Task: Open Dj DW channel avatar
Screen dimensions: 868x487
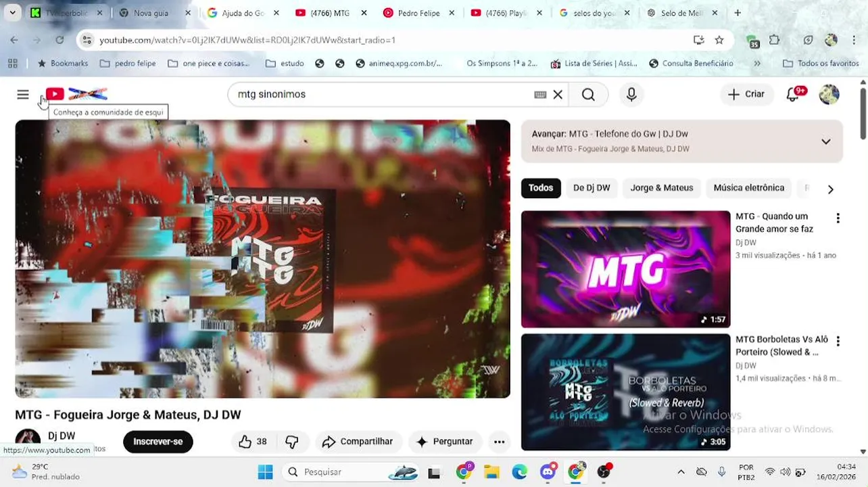Action: coord(28,440)
